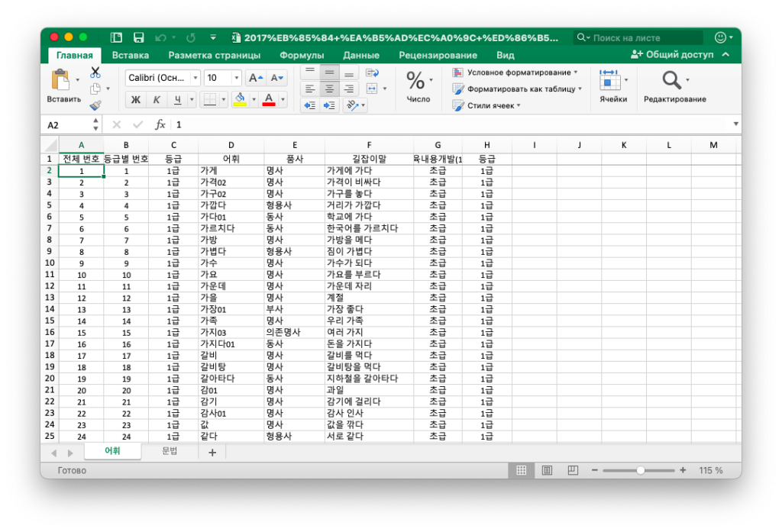Open the Редактирование editing button
The image size is (782, 532).
[x=674, y=88]
